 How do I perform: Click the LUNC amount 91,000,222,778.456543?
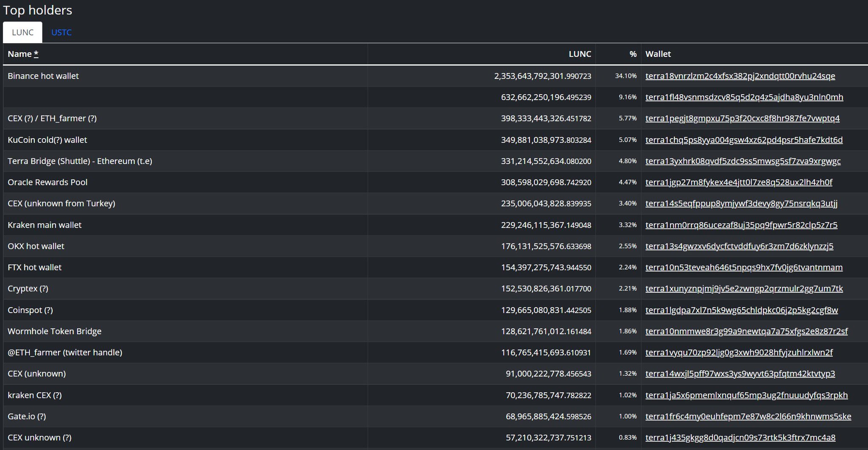[548, 374]
